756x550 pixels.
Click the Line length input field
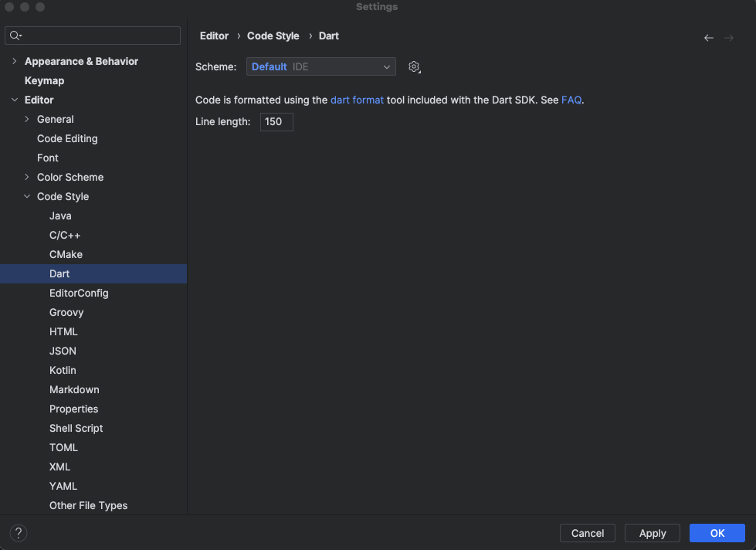276,122
